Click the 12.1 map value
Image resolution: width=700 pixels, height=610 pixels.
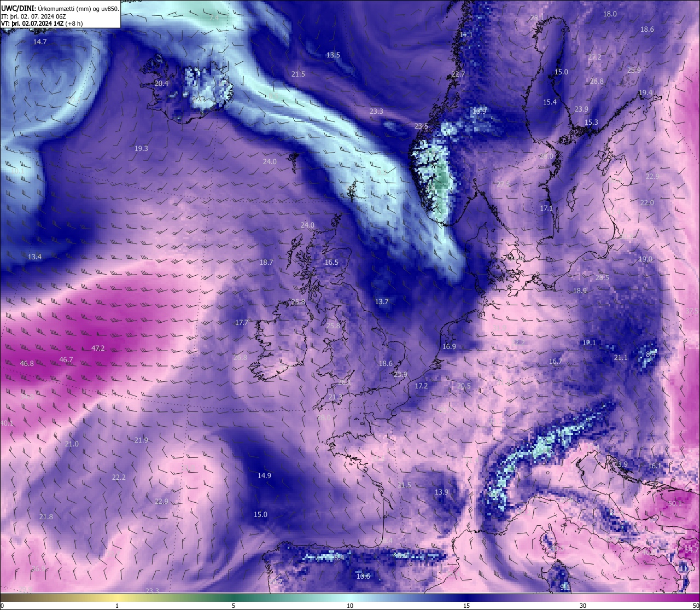point(589,342)
